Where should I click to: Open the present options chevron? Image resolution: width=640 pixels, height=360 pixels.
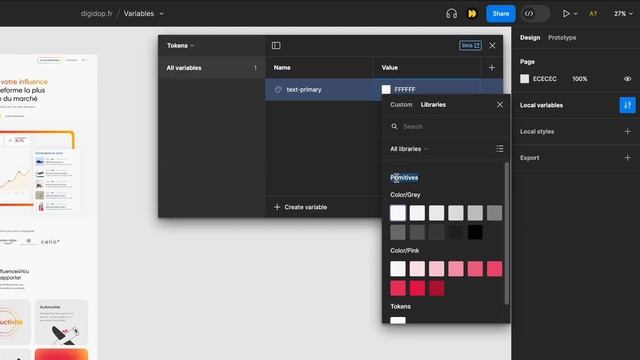point(576,14)
